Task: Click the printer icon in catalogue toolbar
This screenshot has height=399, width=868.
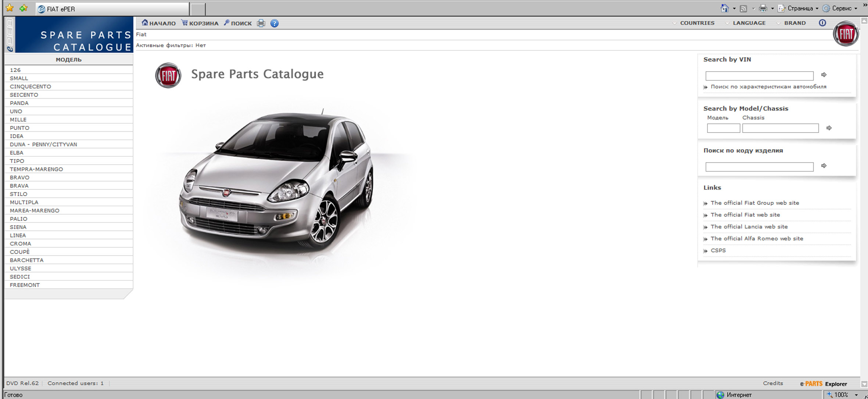Action: coord(261,23)
